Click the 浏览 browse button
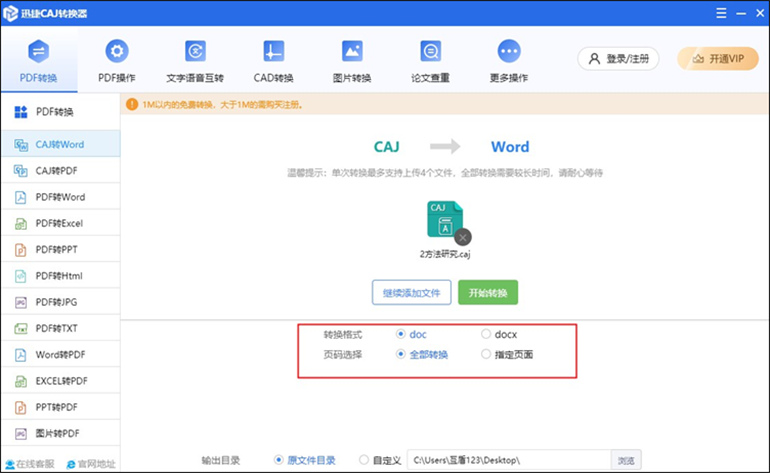Image resolution: width=770 pixels, height=473 pixels. click(626, 460)
